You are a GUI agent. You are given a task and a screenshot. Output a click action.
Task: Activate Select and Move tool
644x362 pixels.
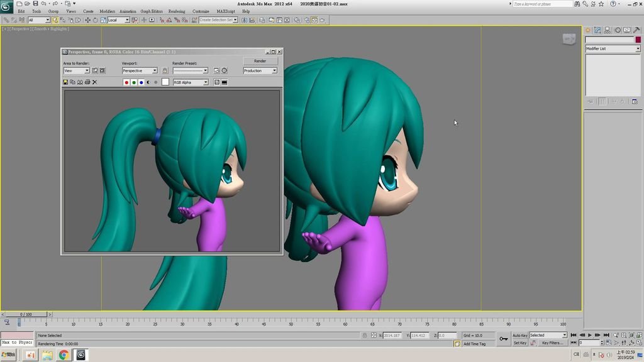(x=87, y=20)
